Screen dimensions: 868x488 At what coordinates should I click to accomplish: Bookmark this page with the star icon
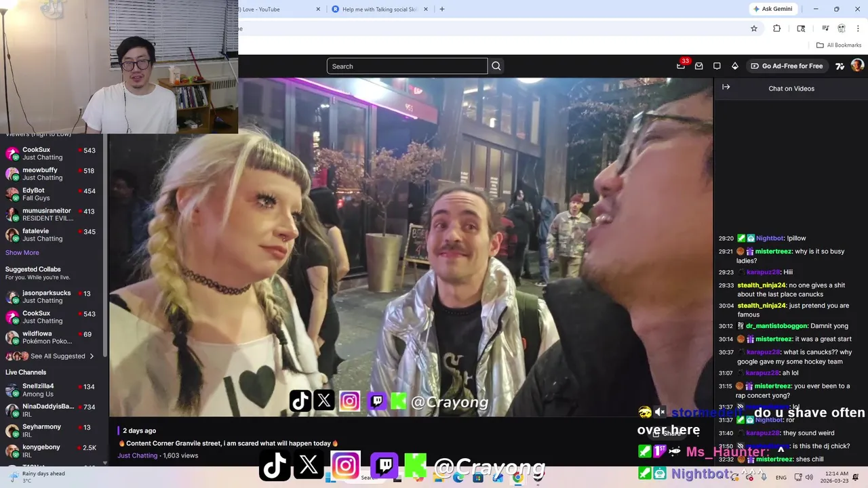pyautogui.click(x=753, y=28)
